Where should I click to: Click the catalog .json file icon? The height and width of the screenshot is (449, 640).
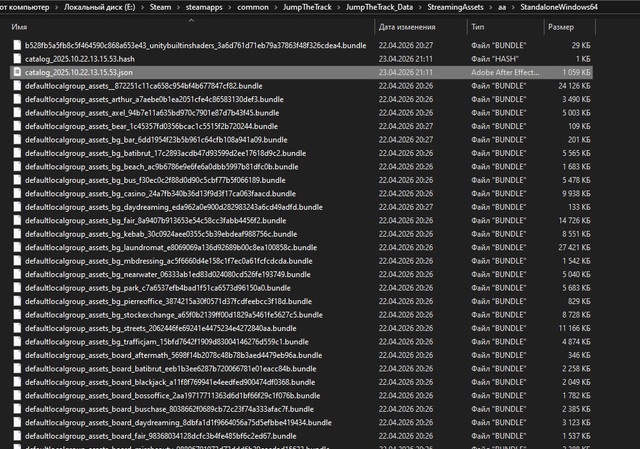point(17,72)
